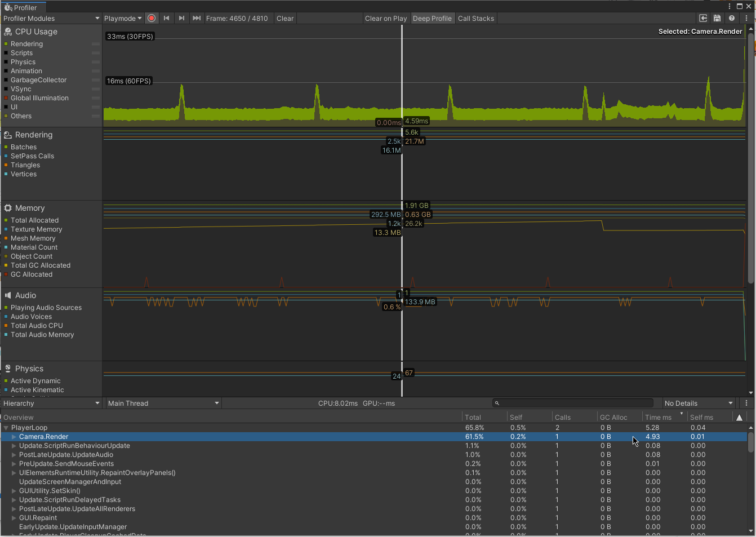
Task: Open the hierarchy pane kebab menu
Action: [x=746, y=403]
